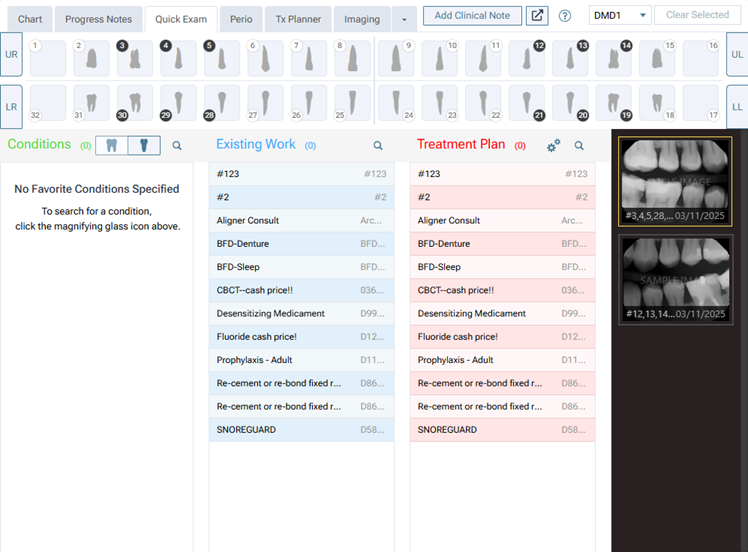Click the pop-out external window icon
Viewport: 748px width, 552px height.
tap(538, 15)
